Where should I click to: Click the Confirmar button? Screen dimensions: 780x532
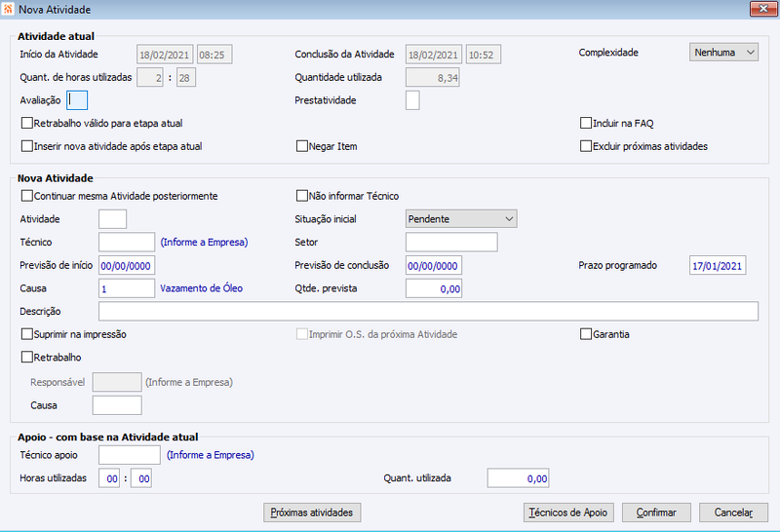pyautogui.click(x=656, y=513)
